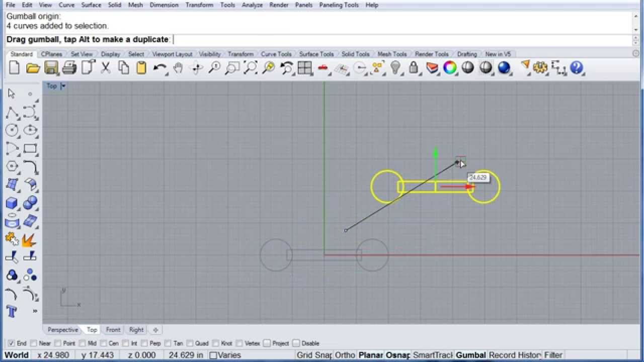Click the Explode tool icon
Screen dimensions: 644x362
point(30,239)
